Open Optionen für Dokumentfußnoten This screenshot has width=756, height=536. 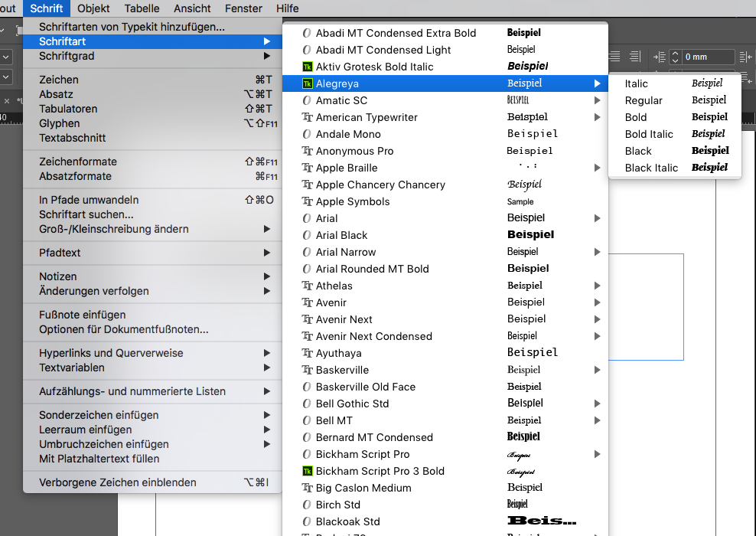[152, 329]
